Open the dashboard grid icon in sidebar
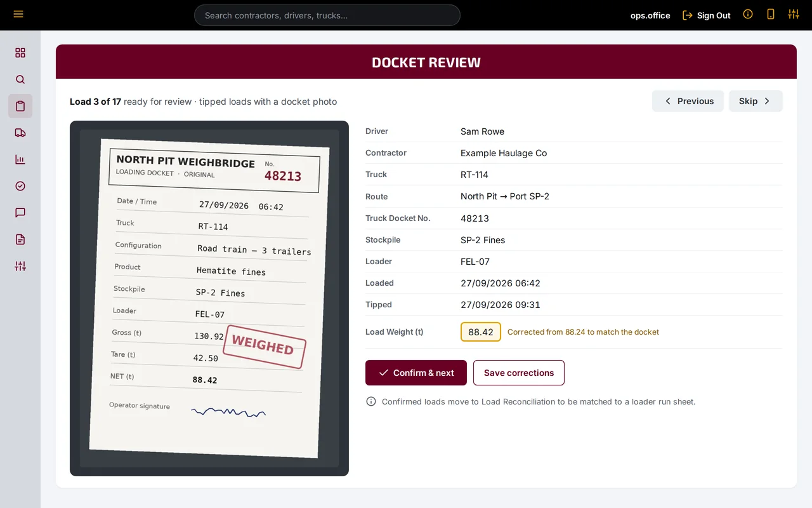The width and height of the screenshot is (812, 508). [20, 53]
